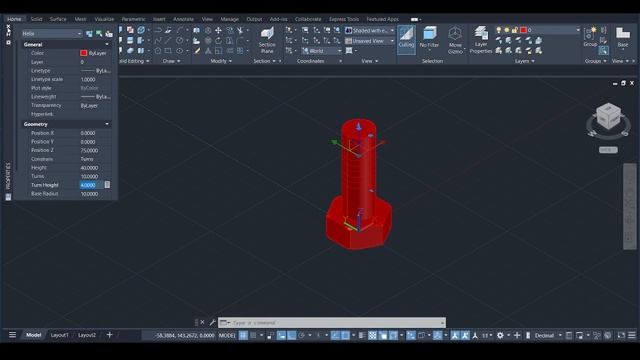Click the Turns value 10.0000
Screen dimensions: 640x360
(x=89, y=176)
